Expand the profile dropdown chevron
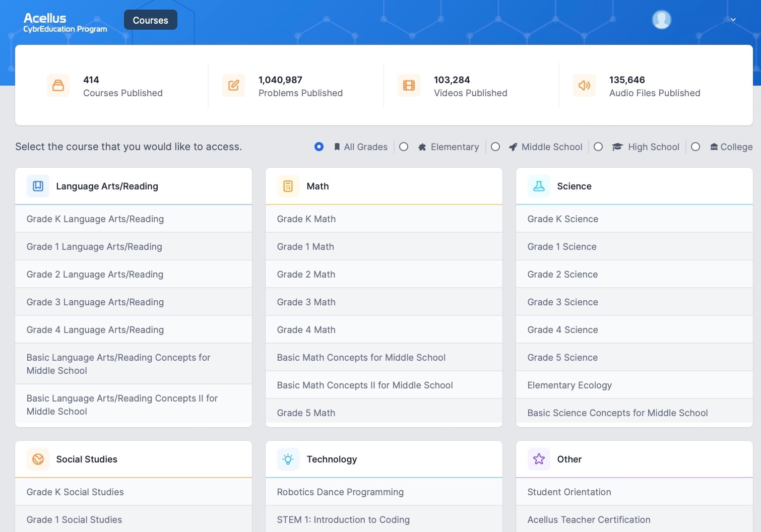 [733, 20]
